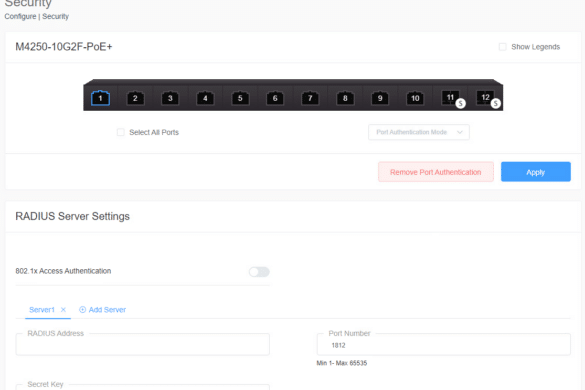Select port 2 on the switch diagram
The height and width of the screenshot is (390, 585).
coord(135,98)
